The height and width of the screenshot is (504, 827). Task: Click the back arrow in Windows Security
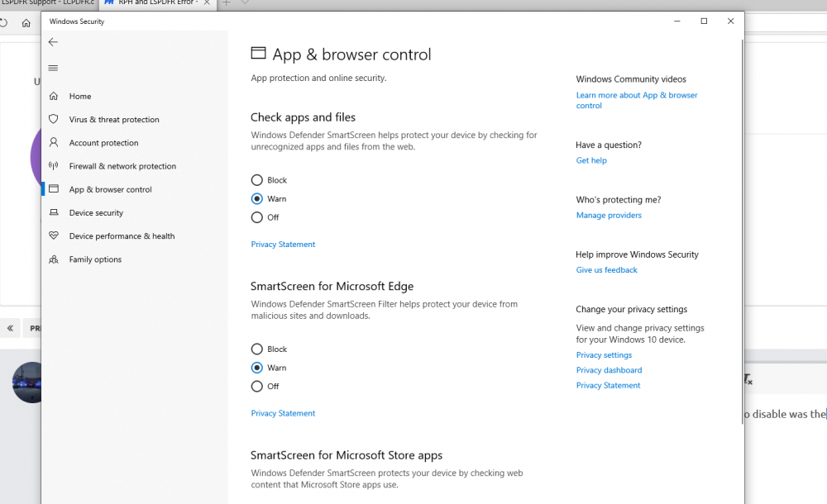click(x=53, y=42)
